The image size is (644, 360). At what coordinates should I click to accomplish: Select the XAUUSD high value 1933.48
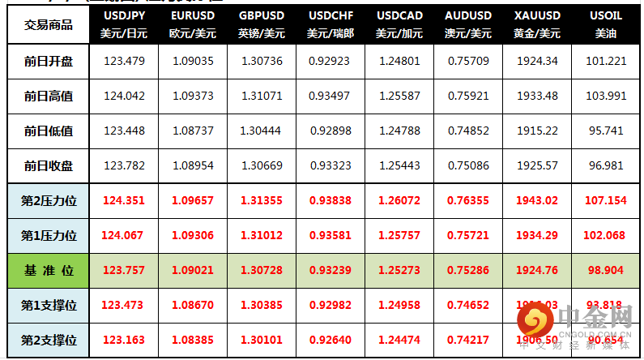point(537,96)
